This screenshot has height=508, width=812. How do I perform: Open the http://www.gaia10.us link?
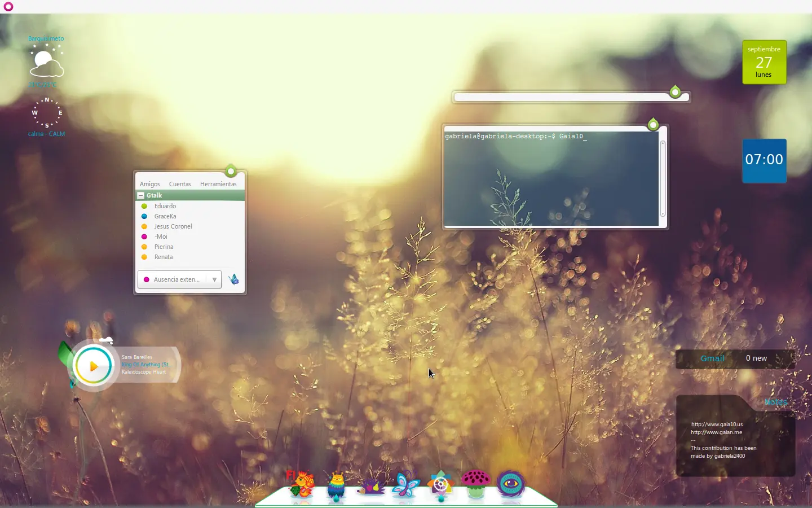pyautogui.click(x=717, y=424)
